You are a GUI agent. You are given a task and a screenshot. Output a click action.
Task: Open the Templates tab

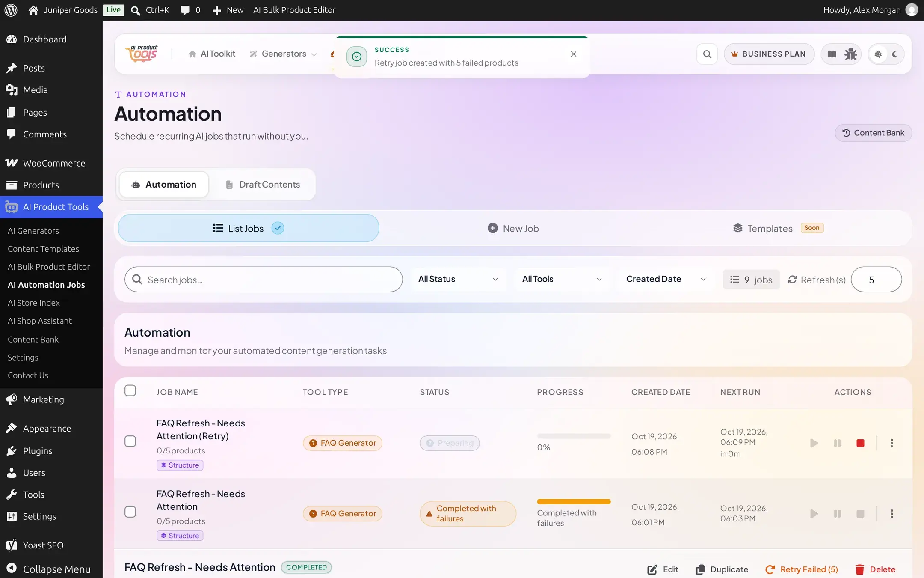(778, 229)
